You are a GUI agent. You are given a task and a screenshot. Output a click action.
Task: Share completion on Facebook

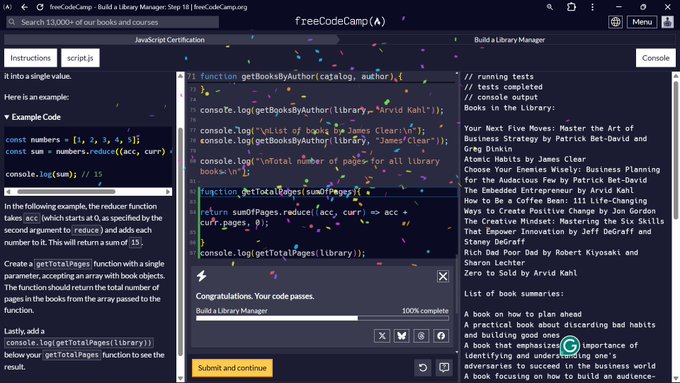pyautogui.click(x=441, y=336)
